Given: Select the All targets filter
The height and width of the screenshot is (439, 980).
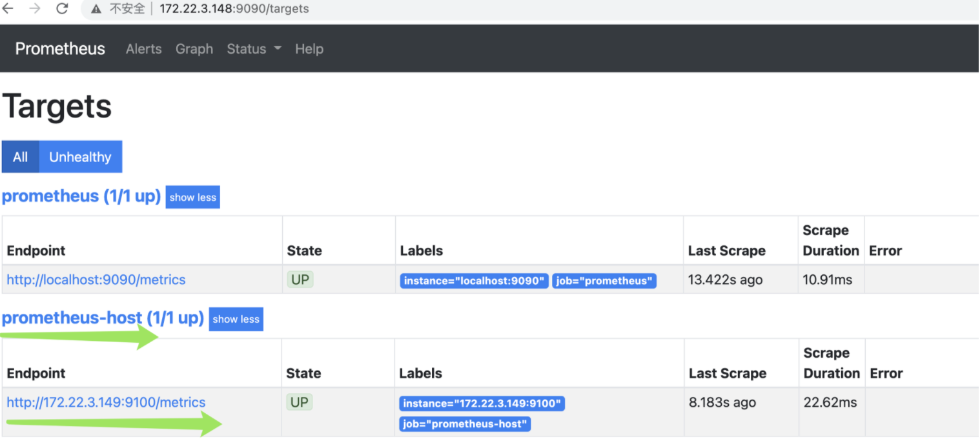Looking at the screenshot, I should (x=21, y=157).
